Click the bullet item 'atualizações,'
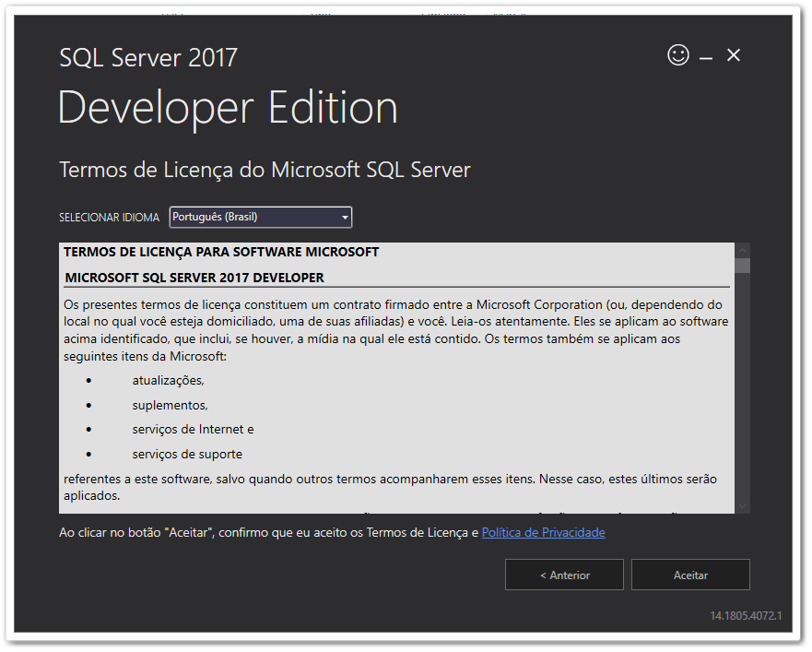 pyautogui.click(x=169, y=381)
